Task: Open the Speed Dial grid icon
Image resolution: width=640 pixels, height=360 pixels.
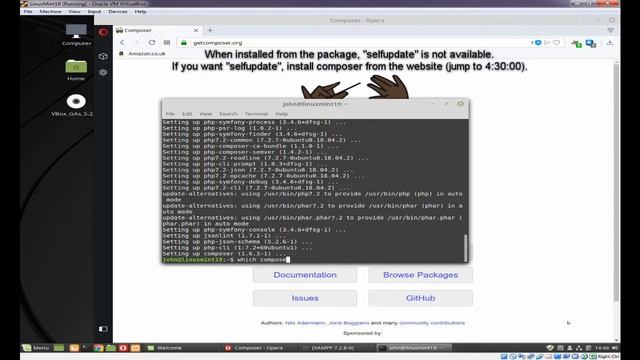Action: pyautogui.click(x=167, y=42)
